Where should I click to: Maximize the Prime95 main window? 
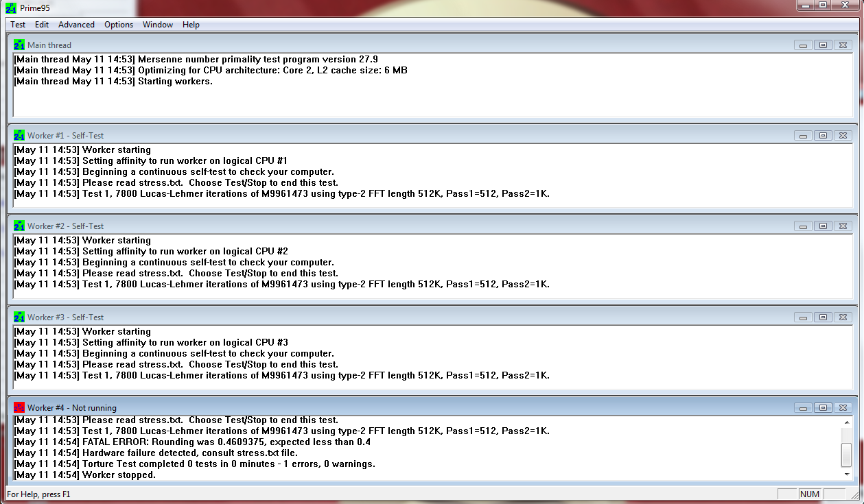coord(824,5)
